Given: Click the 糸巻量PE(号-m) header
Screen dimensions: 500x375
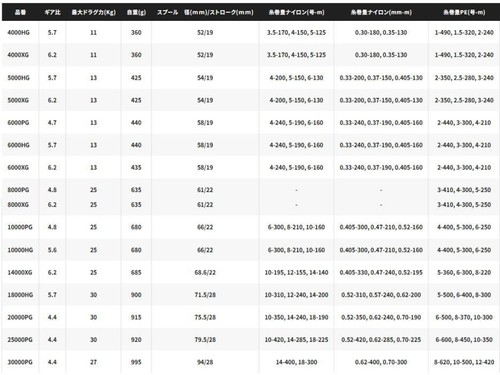Looking at the screenshot, I should [464, 12].
